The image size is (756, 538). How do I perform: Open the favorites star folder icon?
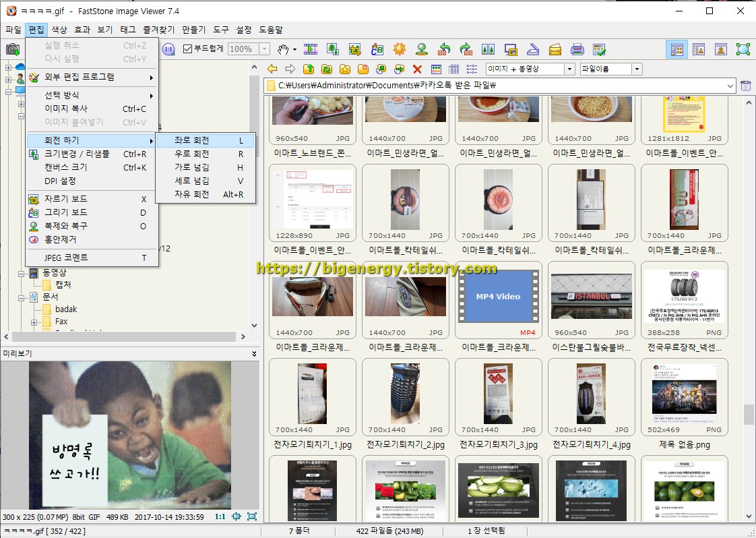(345, 69)
